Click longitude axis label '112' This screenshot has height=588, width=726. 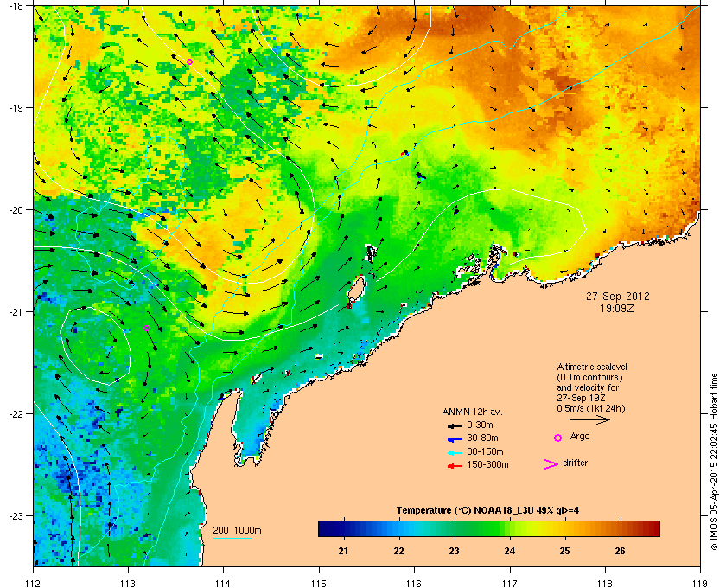click(x=34, y=583)
